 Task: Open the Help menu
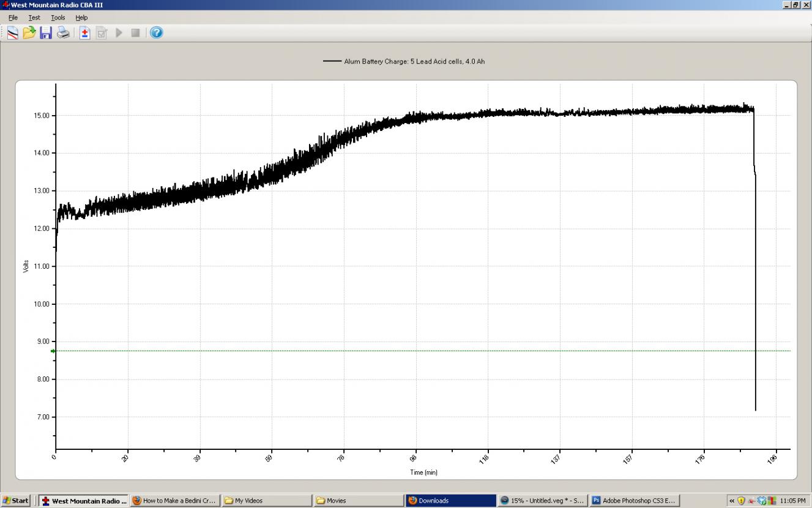coord(81,18)
